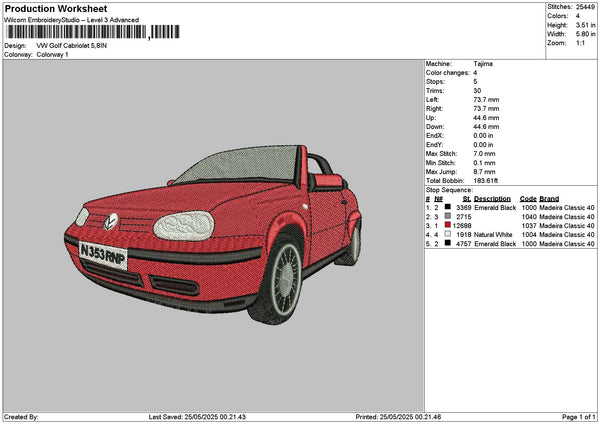Viewport: 600px width, 424px height.
Task: Click the Description column header
Action: 492,199
